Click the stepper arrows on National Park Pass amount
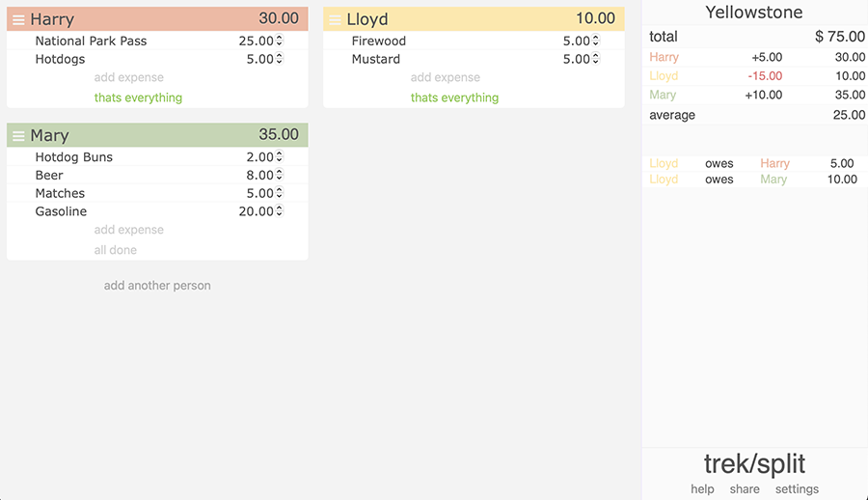The image size is (868, 500). (x=279, y=41)
